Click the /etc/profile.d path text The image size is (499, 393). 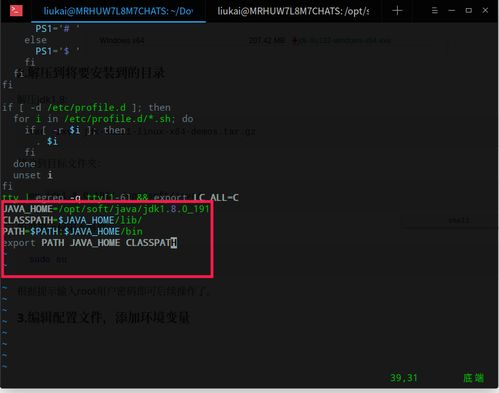(x=87, y=108)
